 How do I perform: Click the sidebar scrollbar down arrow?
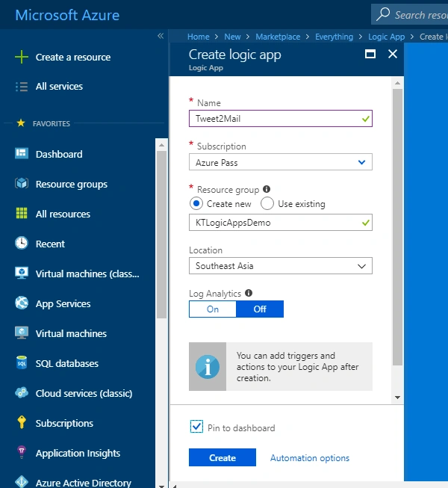(x=161, y=486)
